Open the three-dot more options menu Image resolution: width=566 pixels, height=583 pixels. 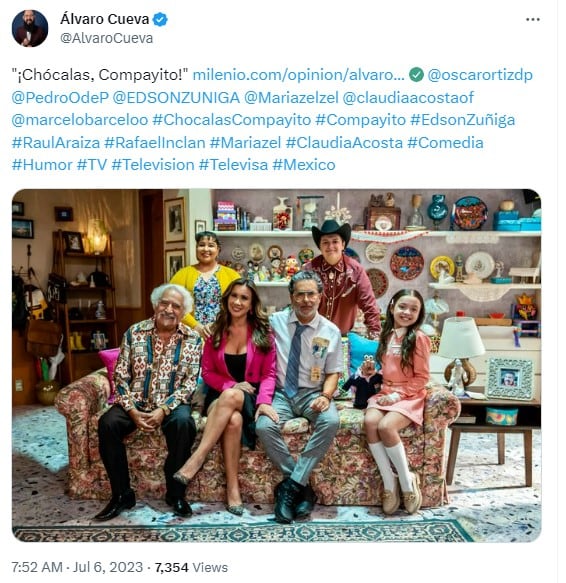coord(532,20)
